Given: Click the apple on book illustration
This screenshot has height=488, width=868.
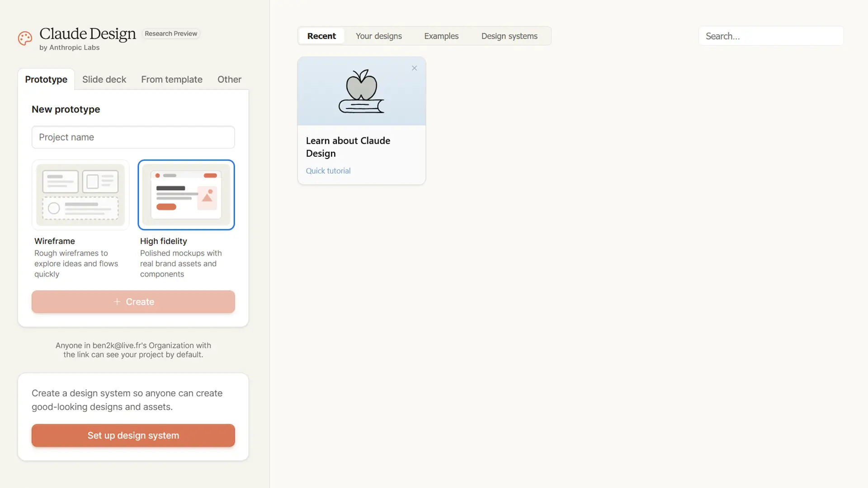Looking at the screenshot, I should [x=361, y=91].
